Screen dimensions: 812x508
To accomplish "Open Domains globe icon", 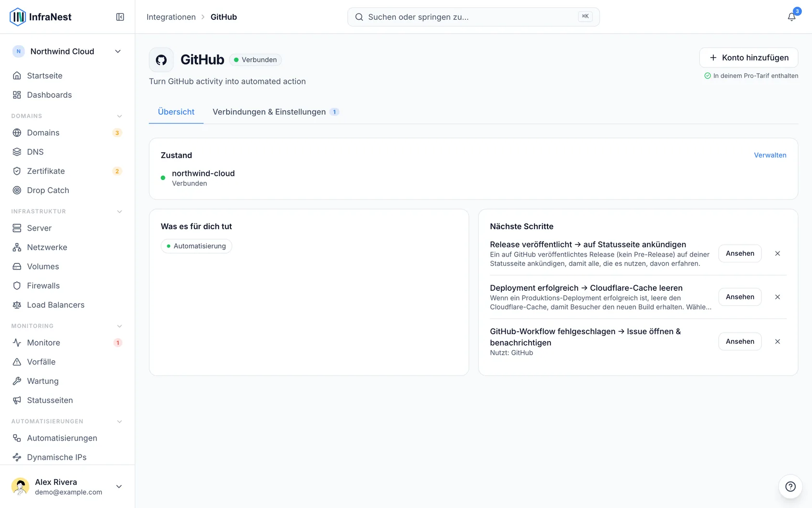I will coord(17,132).
